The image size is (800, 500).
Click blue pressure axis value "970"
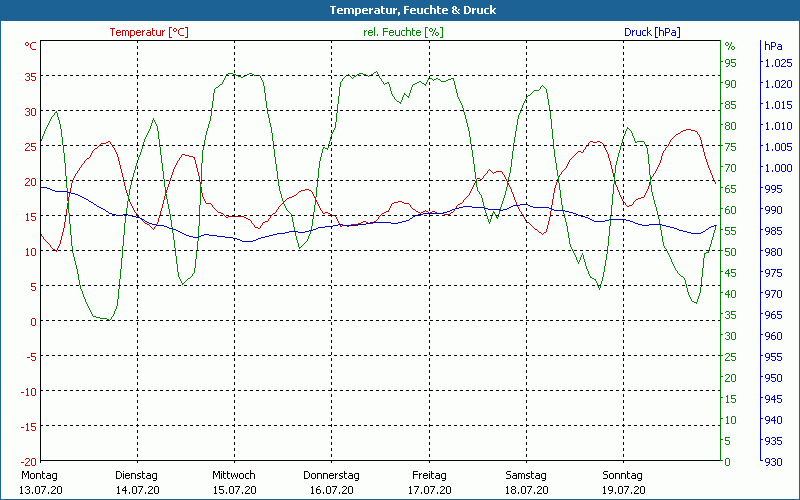click(773, 294)
